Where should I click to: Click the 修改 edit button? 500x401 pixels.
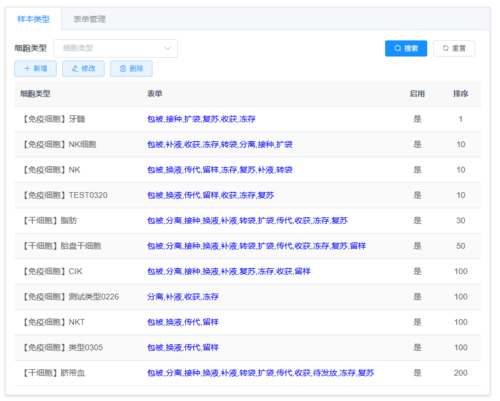(x=83, y=69)
